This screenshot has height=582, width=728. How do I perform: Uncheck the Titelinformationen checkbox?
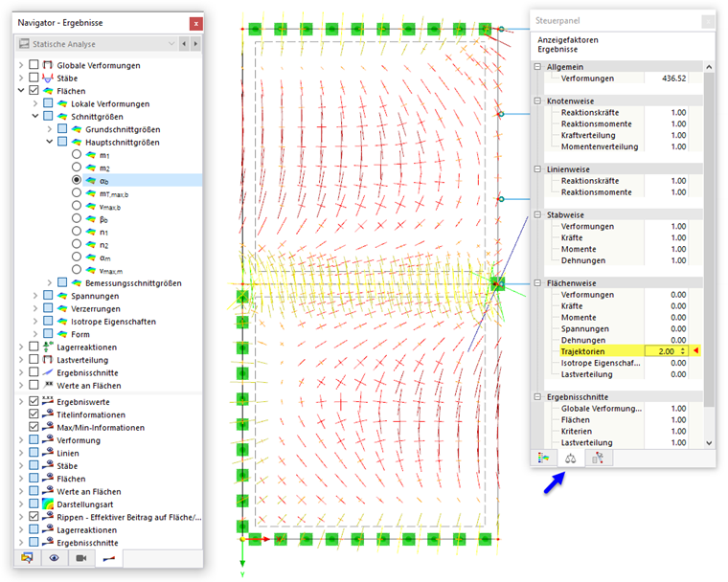click(34, 414)
